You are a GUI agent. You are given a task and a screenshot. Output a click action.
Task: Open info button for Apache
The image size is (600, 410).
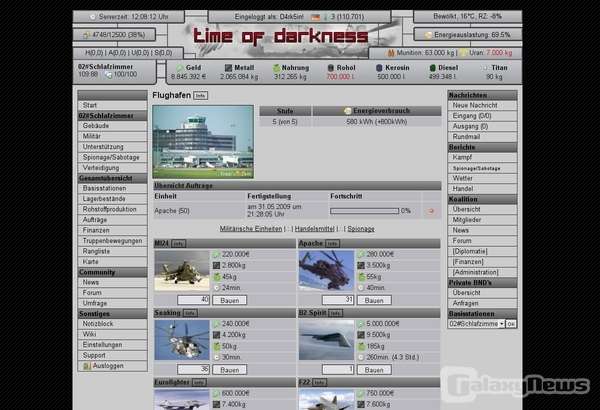click(332, 244)
